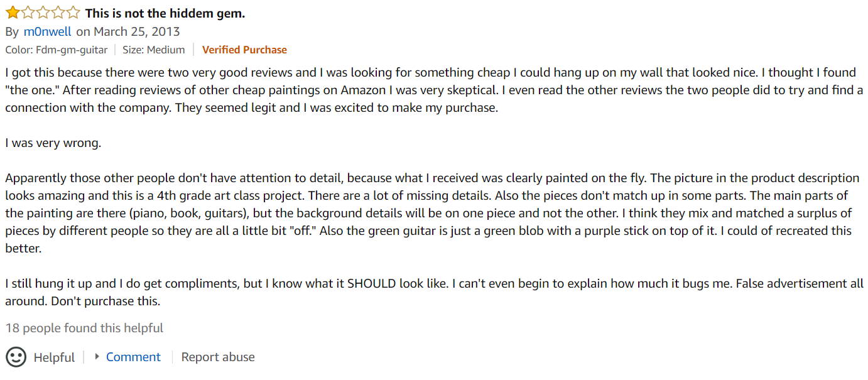Click the Verified Purchase label
The width and height of the screenshot is (868, 380).
coord(244,50)
